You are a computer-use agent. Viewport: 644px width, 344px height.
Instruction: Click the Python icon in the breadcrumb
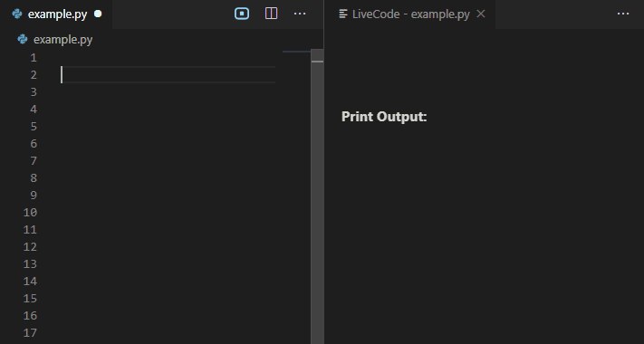click(x=23, y=39)
